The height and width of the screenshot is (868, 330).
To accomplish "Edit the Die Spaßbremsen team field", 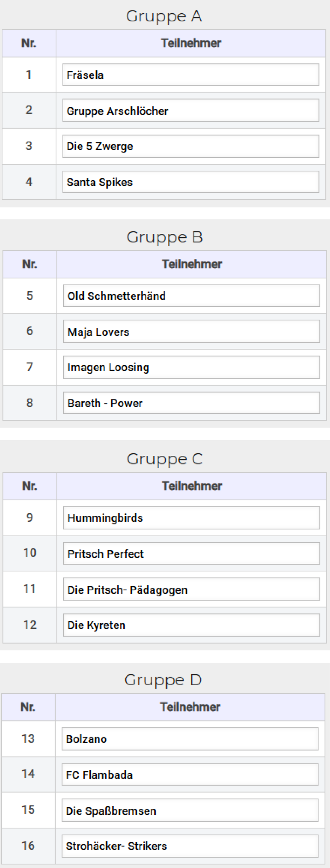I will pyautogui.click(x=190, y=810).
